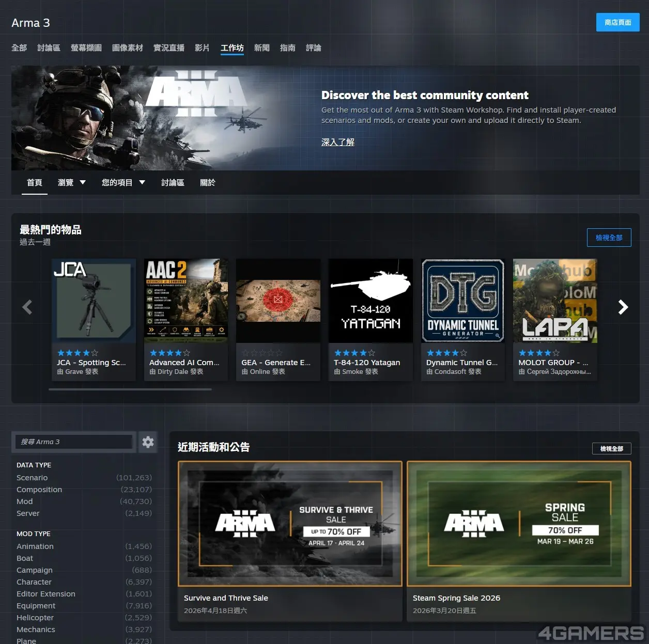Open the 實況直播 tab
The height and width of the screenshot is (644, 649).
click(x=169, y=48)
